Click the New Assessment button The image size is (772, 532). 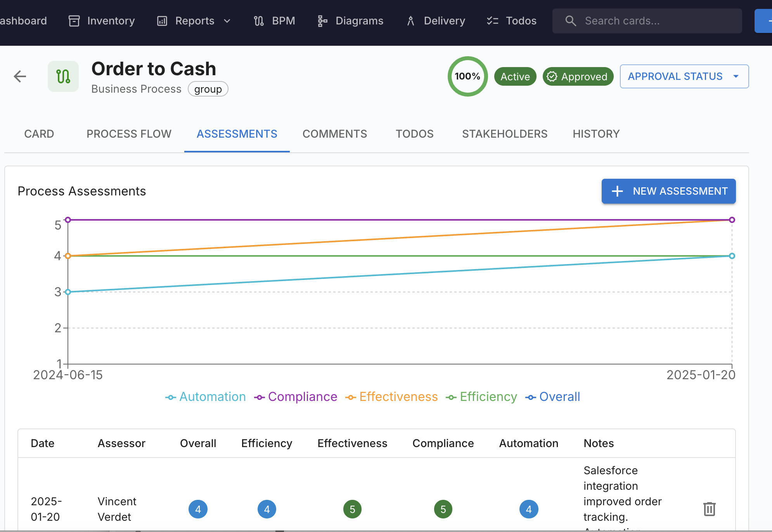click(668, 191)
